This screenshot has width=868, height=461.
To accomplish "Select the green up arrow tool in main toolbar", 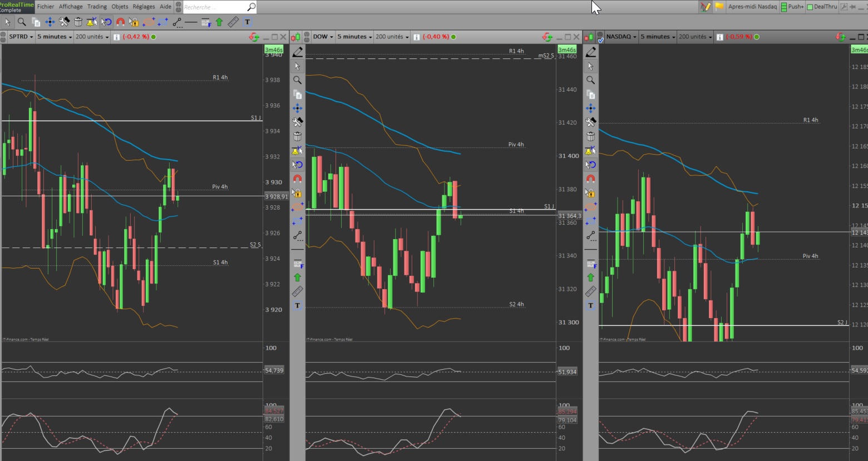I will click(219, 22).
